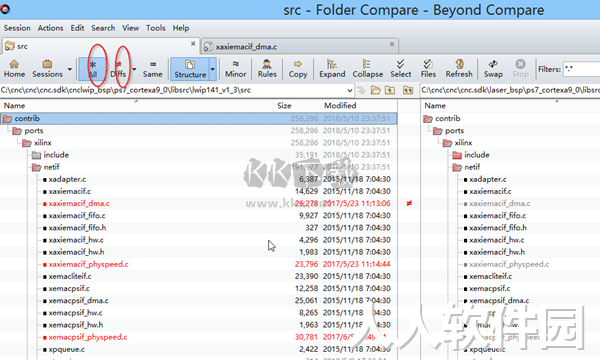This screenshot has height=360, width=600.
Task: Open the Tools menu
Action: [155, 28]
